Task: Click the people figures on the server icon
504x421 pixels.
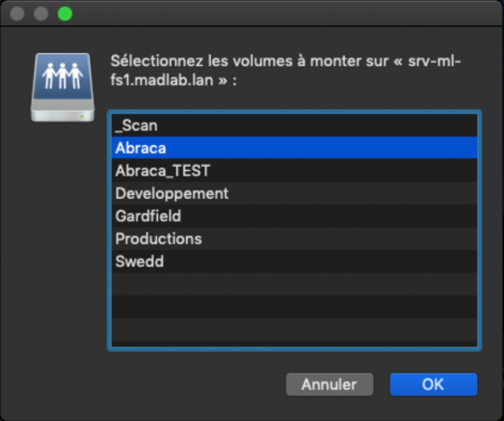Action: pyautogui.click(x=62, y=76)
